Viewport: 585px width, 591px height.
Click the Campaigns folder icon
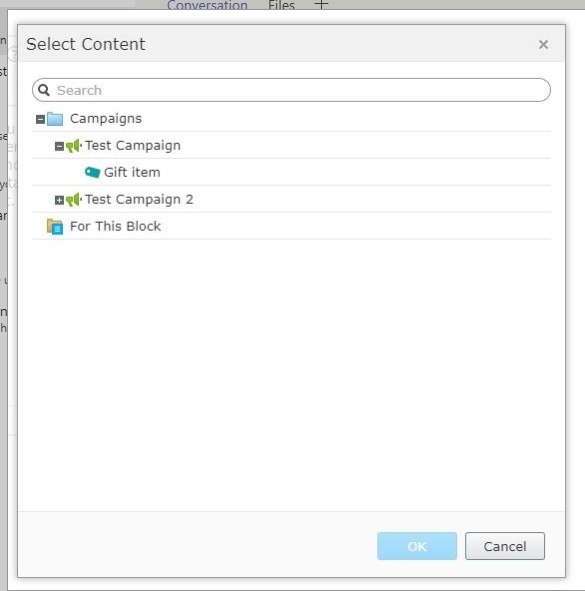click(55, 119)
